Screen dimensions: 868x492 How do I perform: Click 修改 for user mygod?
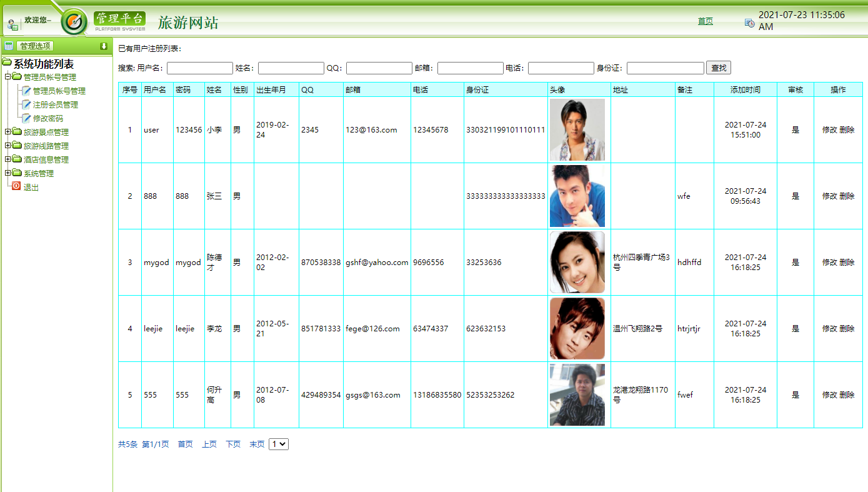point(830,263)
